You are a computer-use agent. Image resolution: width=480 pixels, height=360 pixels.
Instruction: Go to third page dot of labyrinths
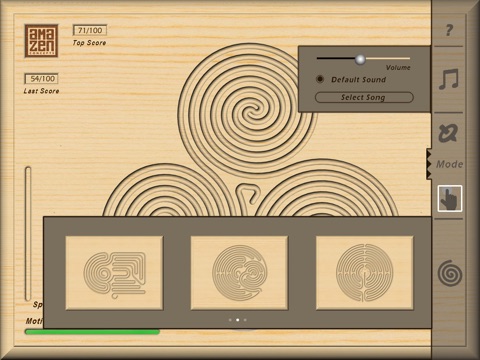[245, 320]
